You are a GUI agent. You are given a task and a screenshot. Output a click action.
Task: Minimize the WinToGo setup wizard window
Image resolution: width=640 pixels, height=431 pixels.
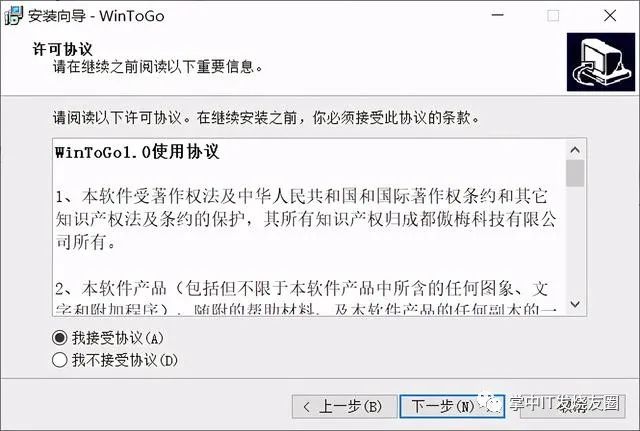[497, 15]
